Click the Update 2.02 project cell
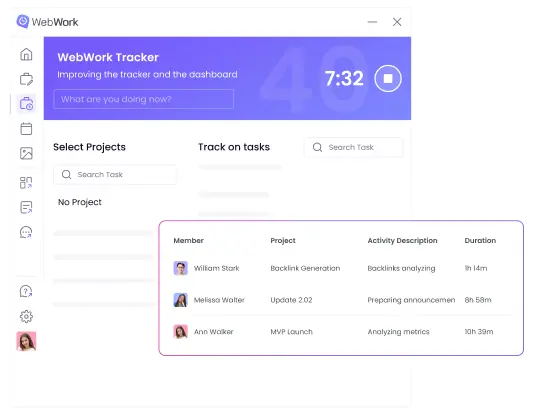 pos(291,300)
